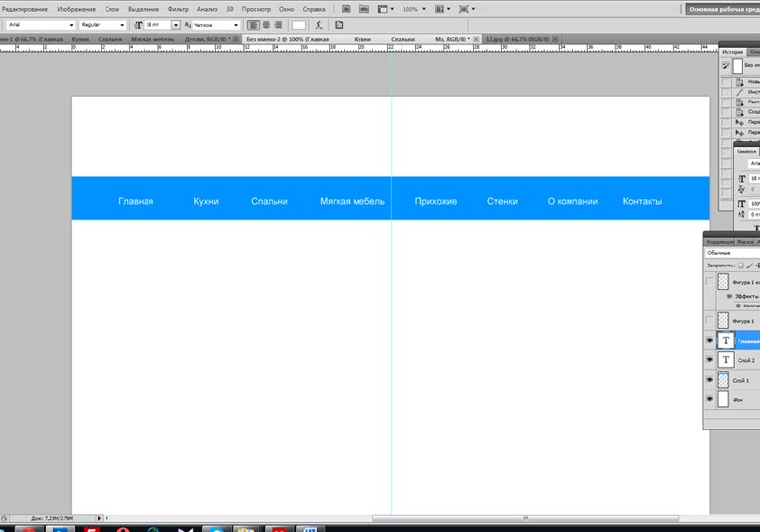
Task: Open the Arial font family dropdown
Action: (x=41, y=25)
